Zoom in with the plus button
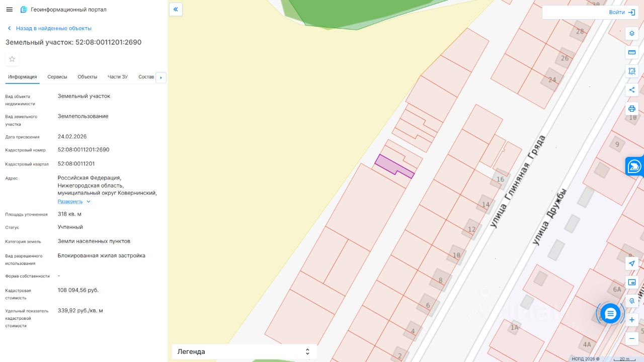The width and height of the screenshot is (644, 362). click(x=632, y=320)
